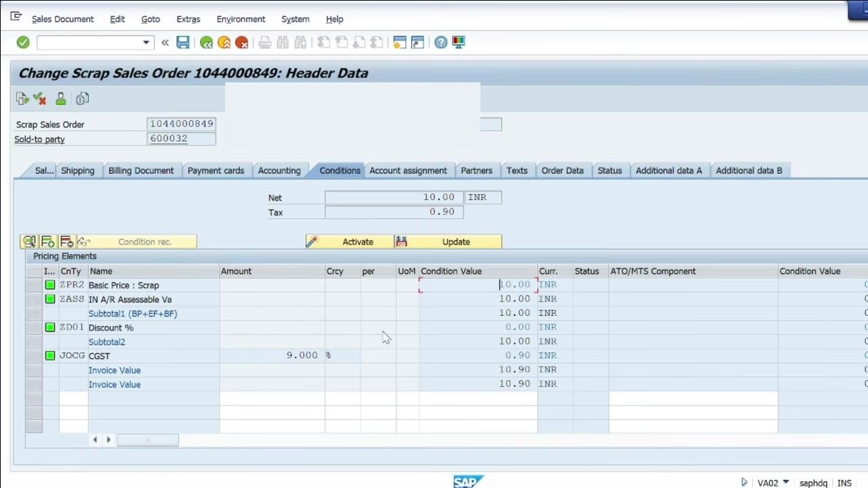Switch to the Billing Document tab

coord(141,170)
